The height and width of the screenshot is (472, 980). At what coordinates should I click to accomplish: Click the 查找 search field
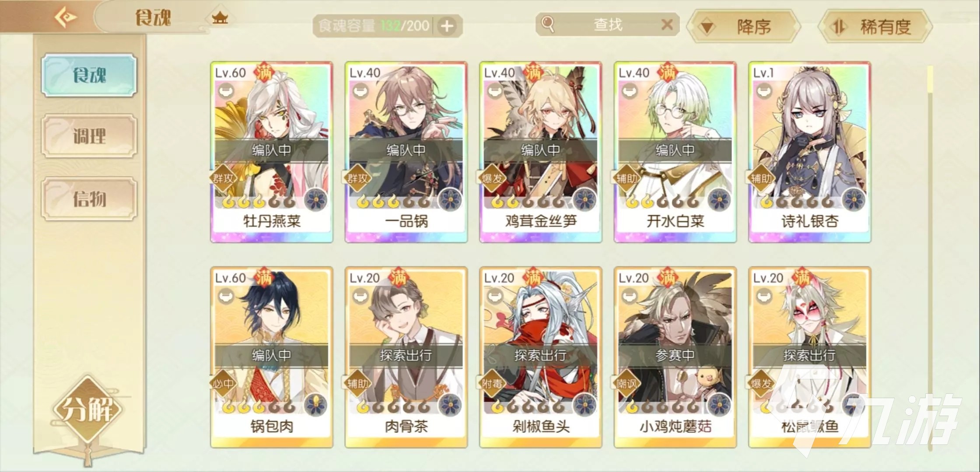click(x=607, y=24)
